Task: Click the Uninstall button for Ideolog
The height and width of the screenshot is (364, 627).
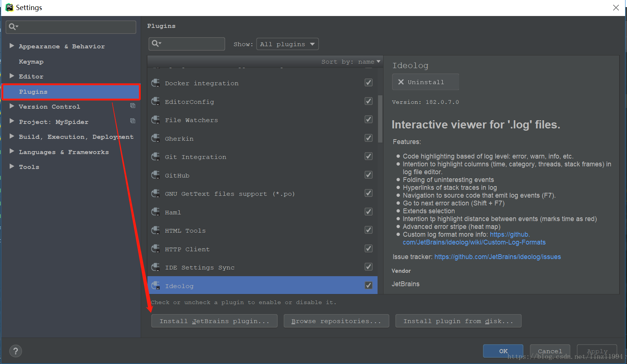Action: pos(426,82)
